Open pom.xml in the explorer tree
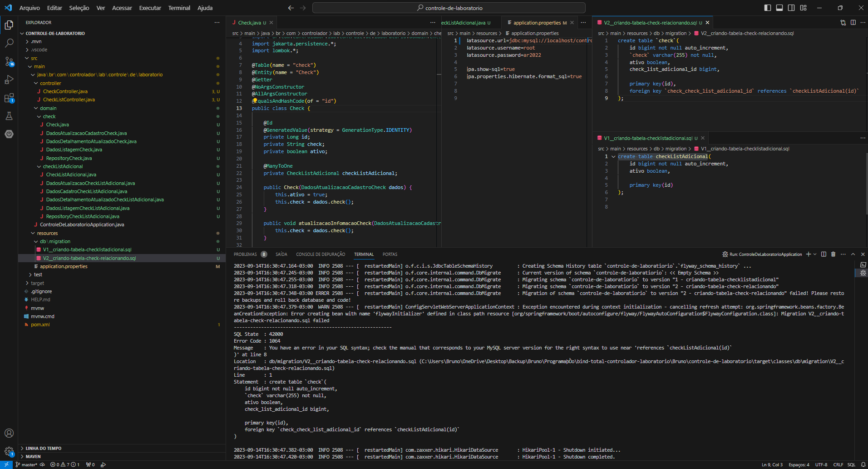868x469 pixels. pos(40,324)
